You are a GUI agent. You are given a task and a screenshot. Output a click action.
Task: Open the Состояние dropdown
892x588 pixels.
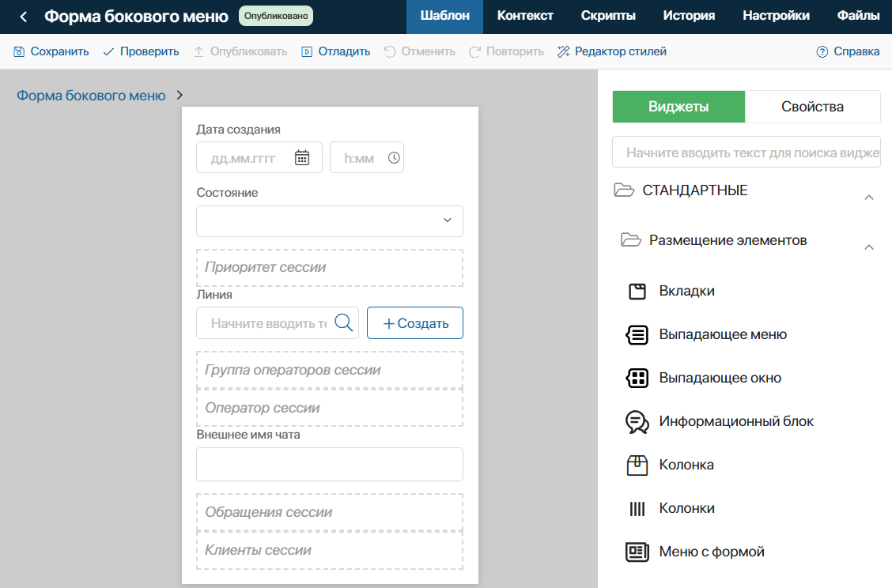(x=330, y=220)
